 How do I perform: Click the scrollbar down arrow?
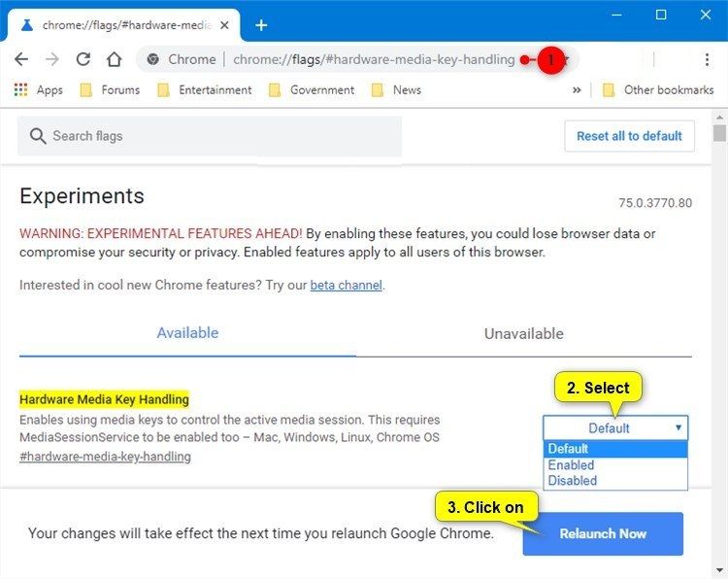coord(719,569)
